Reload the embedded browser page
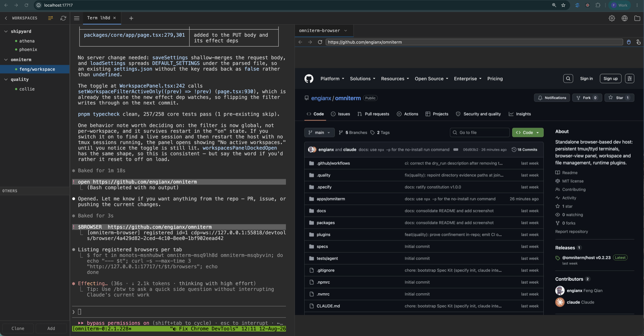 pos(320,42)
